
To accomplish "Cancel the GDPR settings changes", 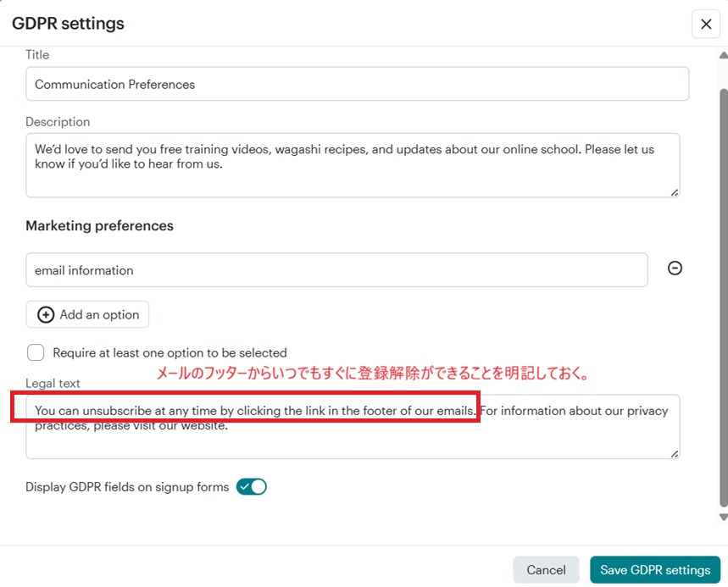I will coord(546,570).
